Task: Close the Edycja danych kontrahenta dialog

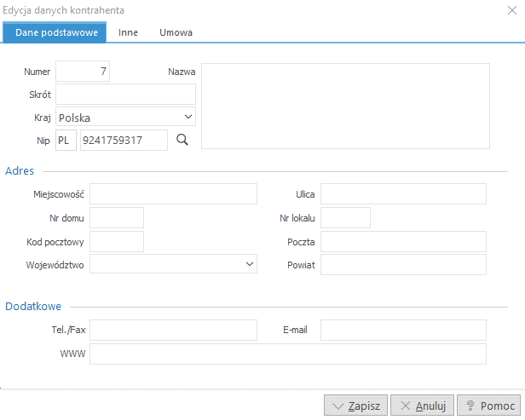Action: click(x=512, y=10)
